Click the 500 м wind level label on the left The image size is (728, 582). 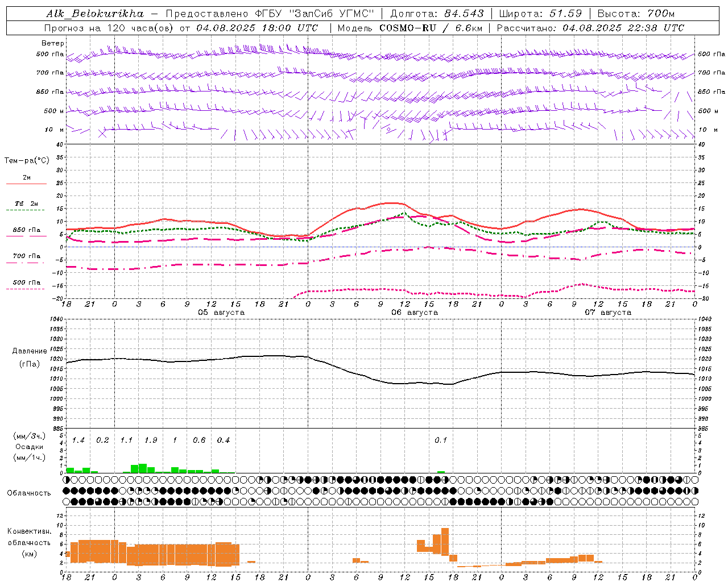(54, 111)
